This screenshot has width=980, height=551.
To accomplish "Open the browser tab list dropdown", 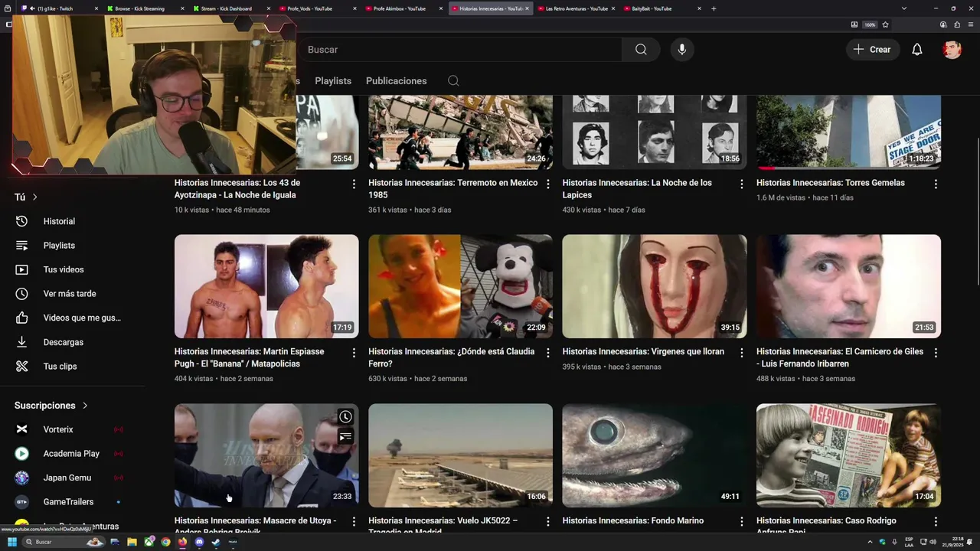I will point(904,8).
